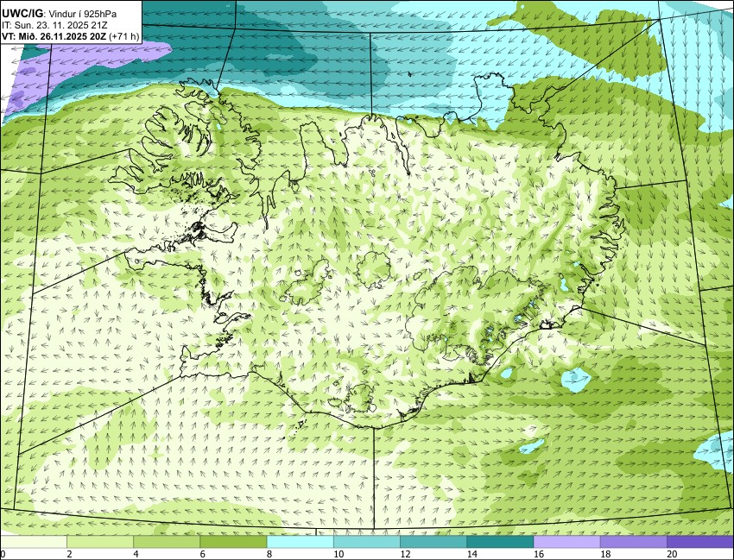Click the 18-20 purple legend swatch
This screenshot has height=560, width=734.
[x=633, y=541]
